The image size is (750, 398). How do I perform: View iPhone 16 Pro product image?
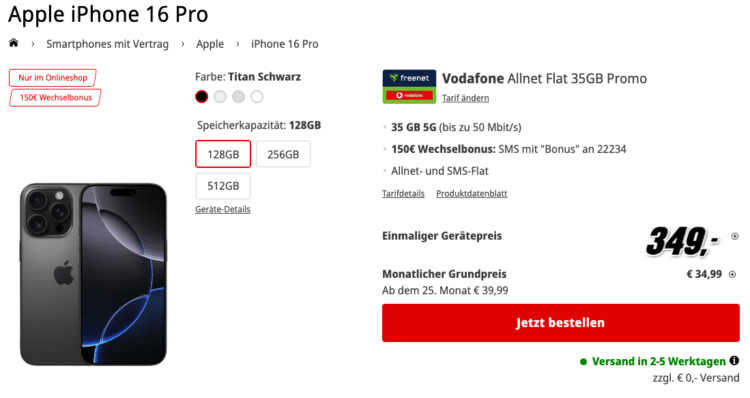[93, 274]
